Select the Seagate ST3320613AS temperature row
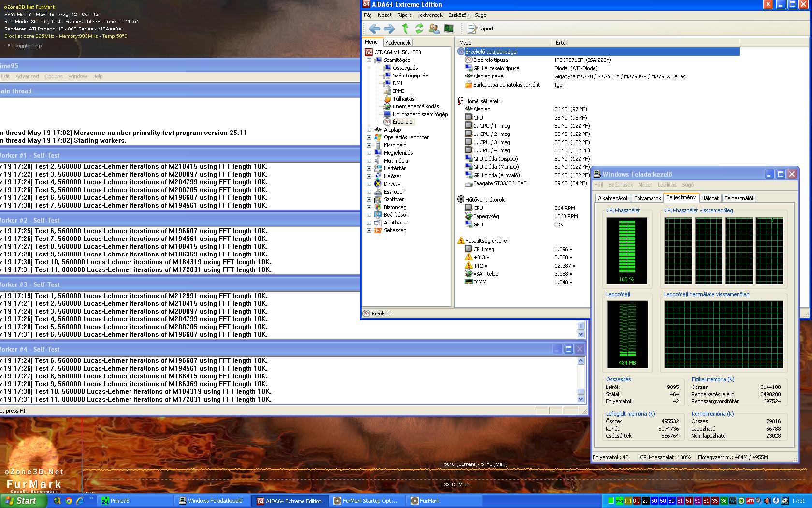This screenshot has height=508, width=812. click(527, 183)
